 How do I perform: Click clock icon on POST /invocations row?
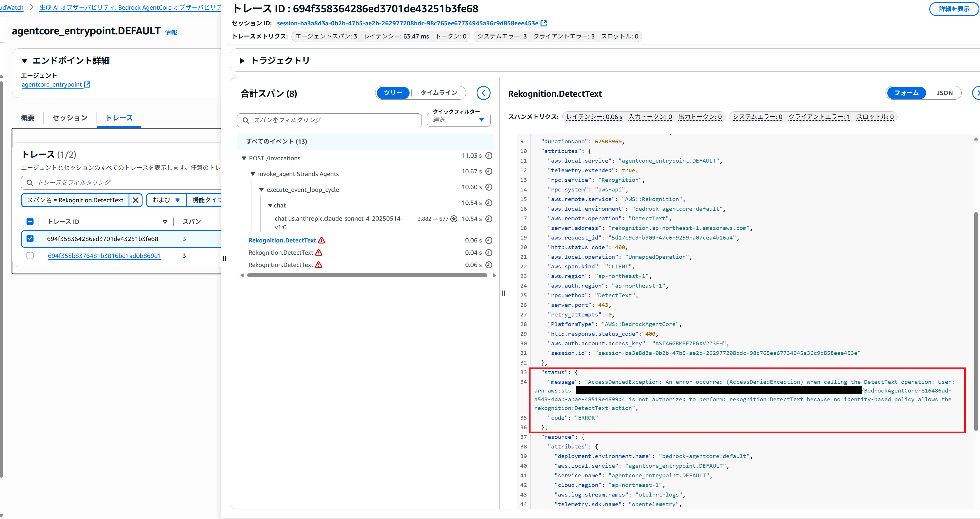tap(489, 156)
